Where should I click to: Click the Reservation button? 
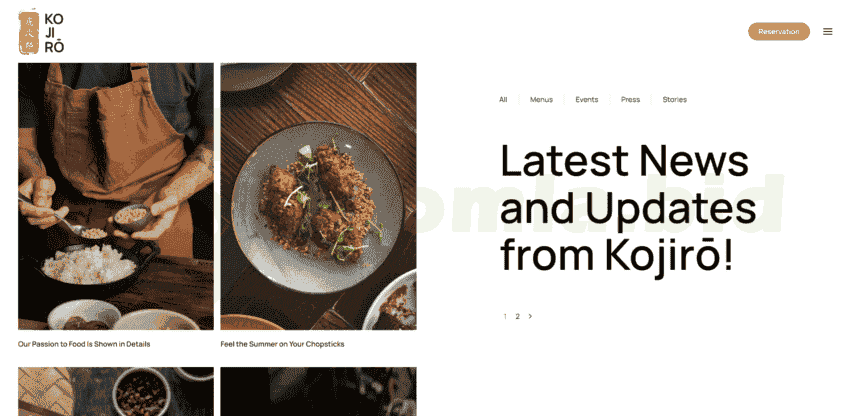[x=778, y=31]
